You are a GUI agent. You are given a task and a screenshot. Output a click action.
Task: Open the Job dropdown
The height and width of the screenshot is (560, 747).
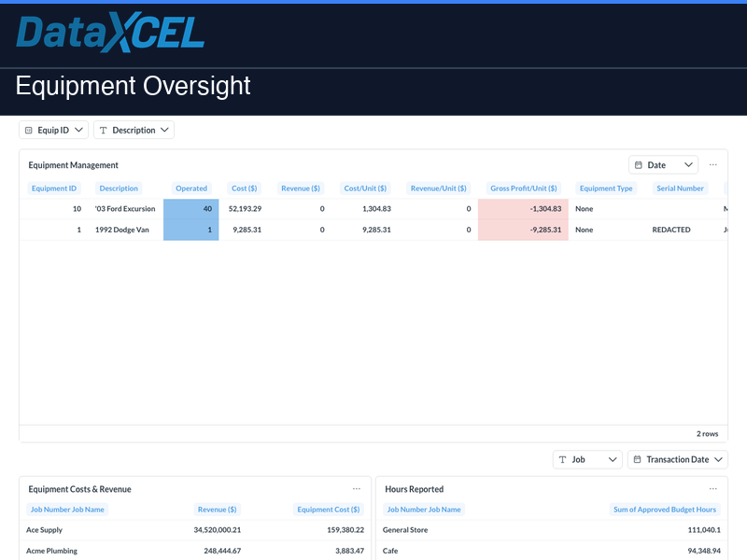pos(611,459)
